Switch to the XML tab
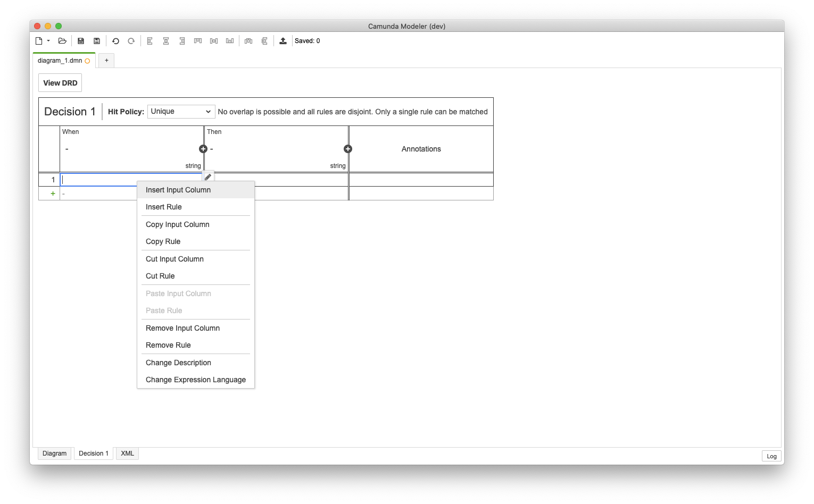The image size is (814, 504). 127,453
